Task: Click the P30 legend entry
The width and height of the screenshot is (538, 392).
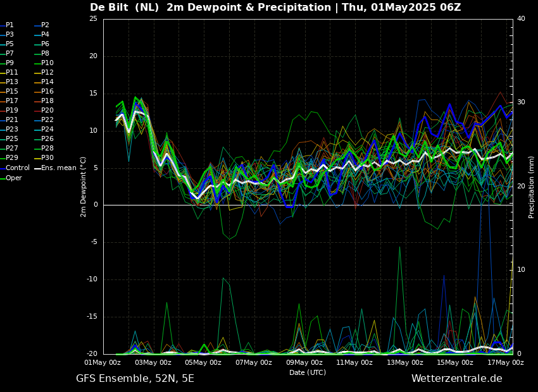Action: (44, 157)
